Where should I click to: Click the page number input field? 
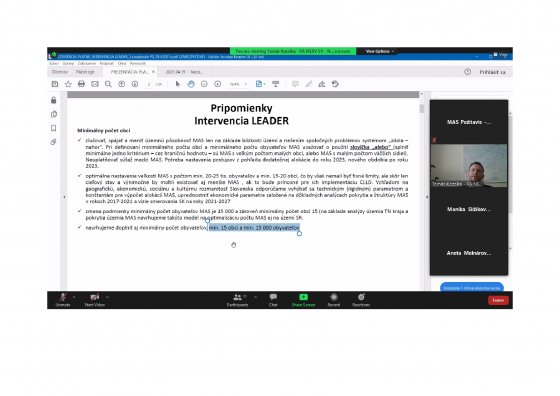(149, 84)
